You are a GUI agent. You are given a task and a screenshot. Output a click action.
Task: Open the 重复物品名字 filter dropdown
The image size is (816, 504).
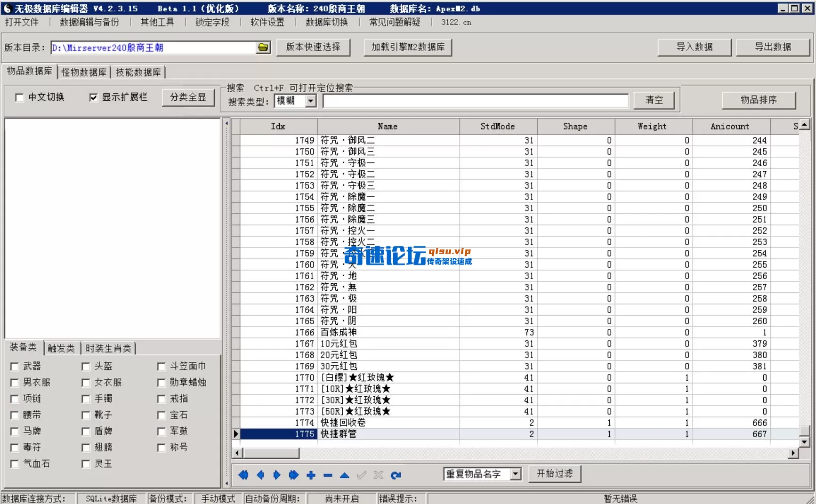coord(515,474)
